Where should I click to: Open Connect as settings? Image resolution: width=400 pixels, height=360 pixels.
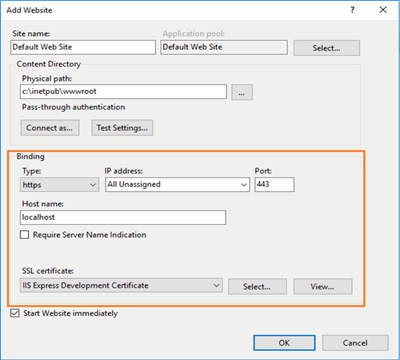pyautogui.click(x=50, y=128)
